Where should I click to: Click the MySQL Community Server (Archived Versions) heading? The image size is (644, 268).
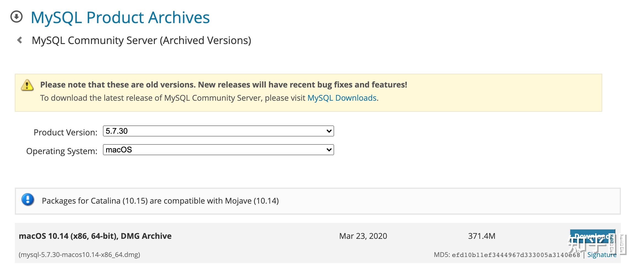point(141,40)
